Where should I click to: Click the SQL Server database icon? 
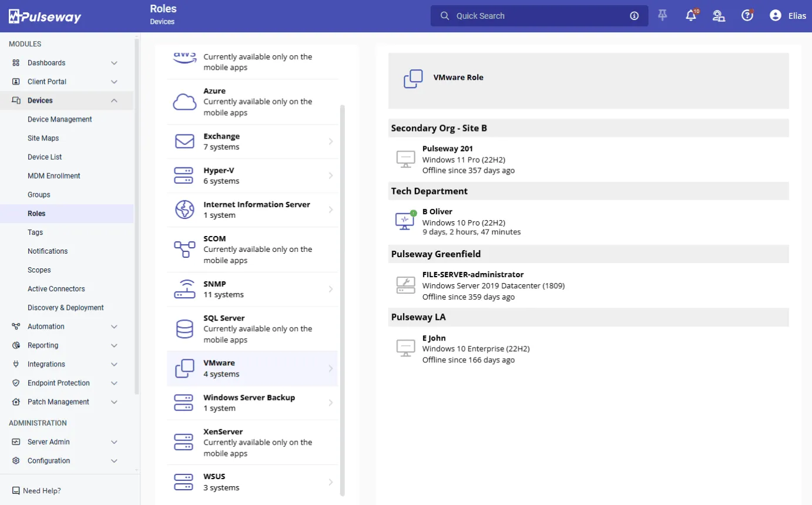184,329
